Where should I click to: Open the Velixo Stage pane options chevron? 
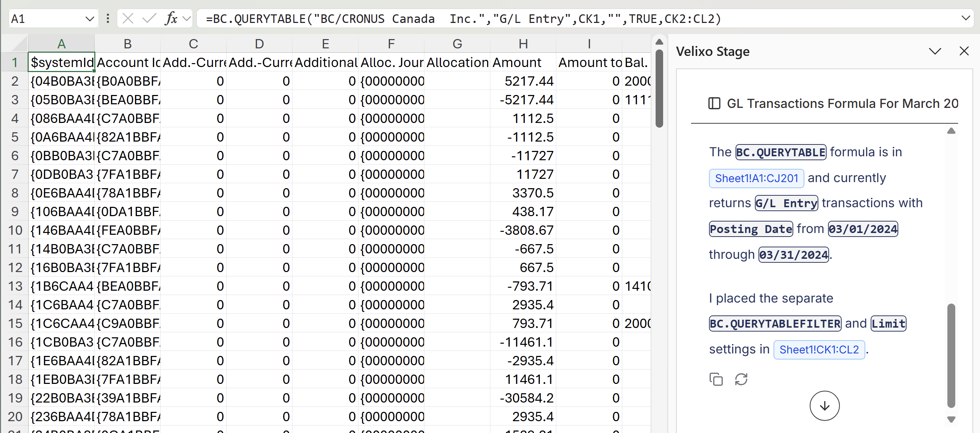click(x=935, y=51)
